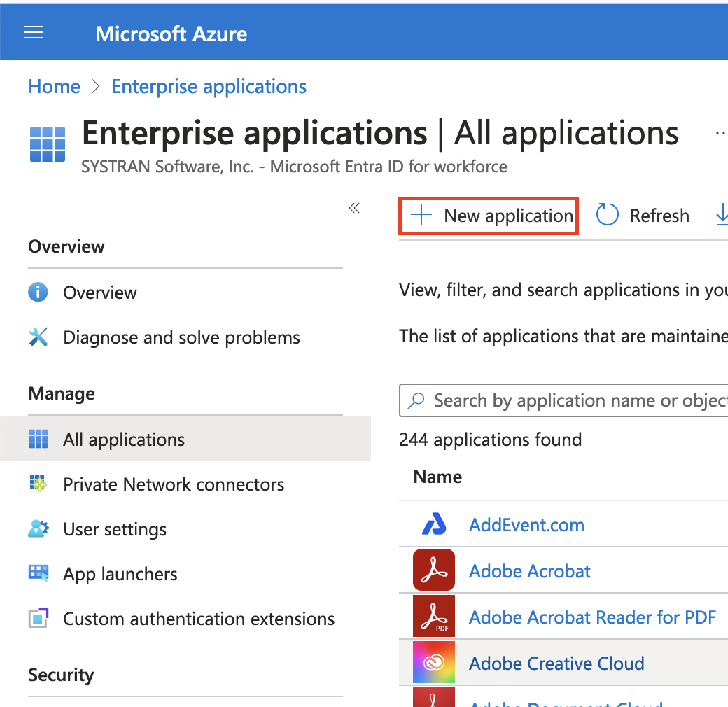The height and width of the screenshot is (707, 728).
Task: Click the Adobe Creative Cloud rainbow icon
Action: pyautogui.click(x=434, y=662)
